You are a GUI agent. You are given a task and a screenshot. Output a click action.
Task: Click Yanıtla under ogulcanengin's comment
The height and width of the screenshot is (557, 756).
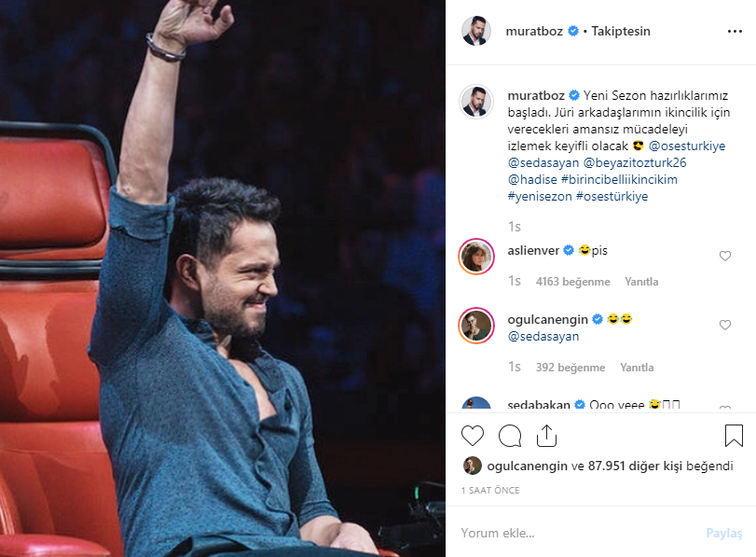click(637, 368)
